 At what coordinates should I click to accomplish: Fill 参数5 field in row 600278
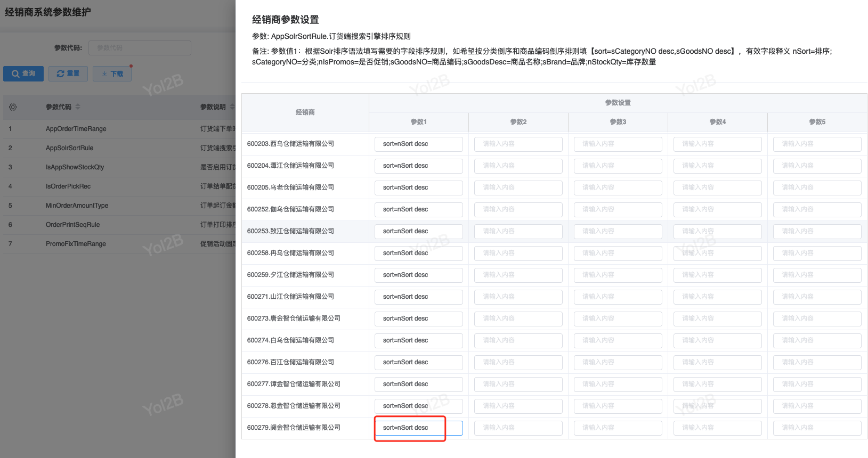pos(817,406)
